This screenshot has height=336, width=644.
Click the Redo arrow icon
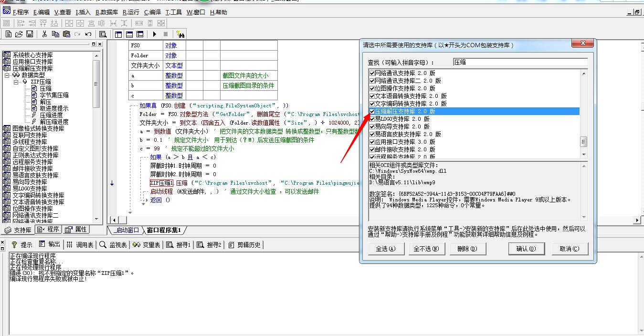(x=77, y=34)
